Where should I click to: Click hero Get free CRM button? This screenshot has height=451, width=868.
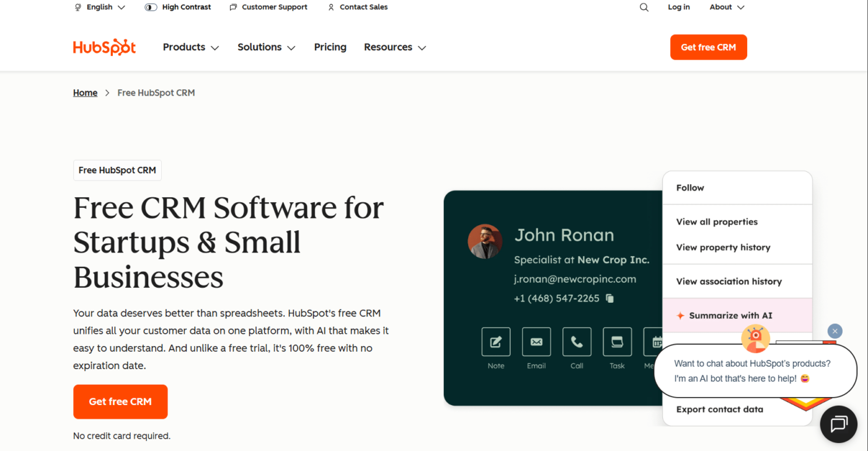pos(120,402)
